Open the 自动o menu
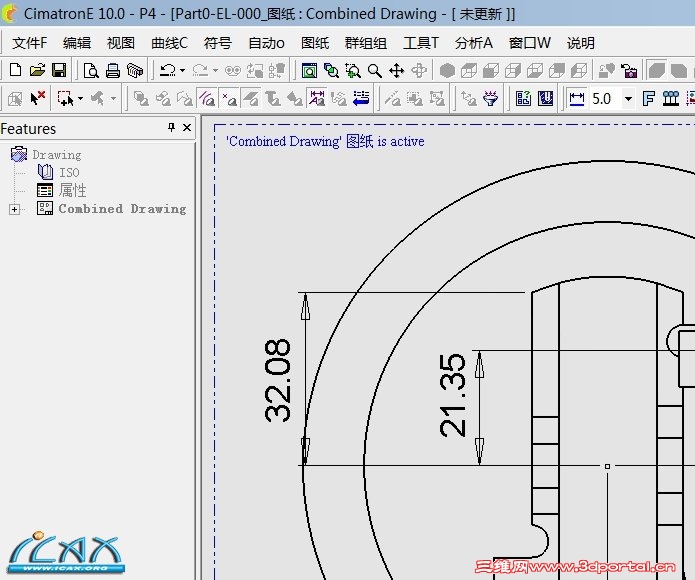 click(x=266, y=43)
